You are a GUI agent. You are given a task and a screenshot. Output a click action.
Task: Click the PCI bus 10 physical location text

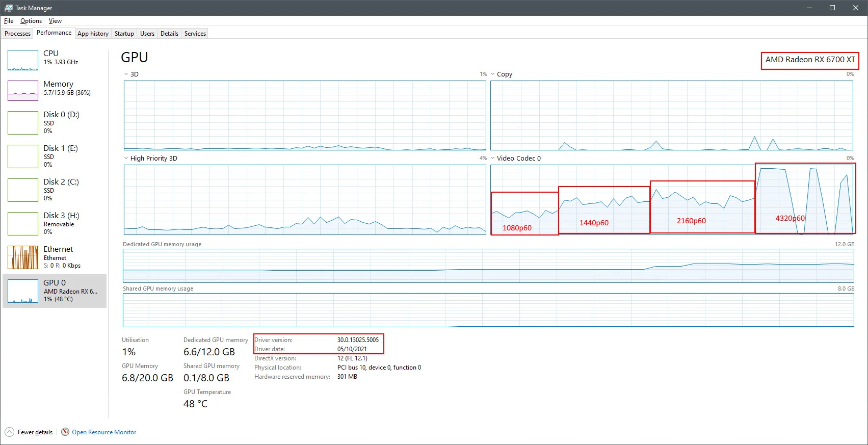pyautogui.click(x=379, y=368)
